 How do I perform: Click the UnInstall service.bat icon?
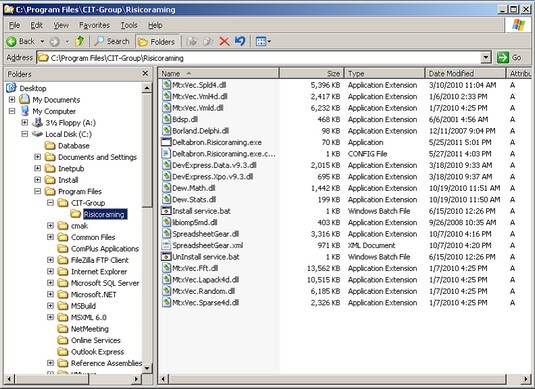(x=166, y=257)
